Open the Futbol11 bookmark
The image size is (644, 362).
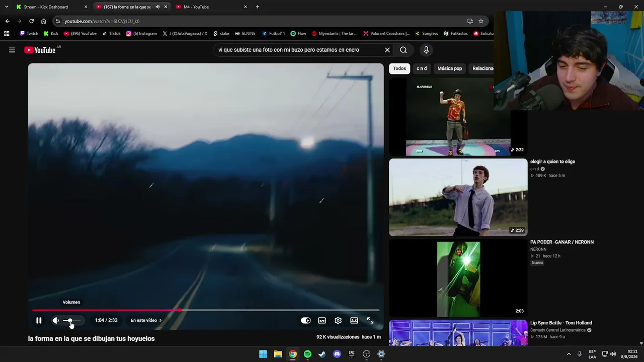point(273,34)
